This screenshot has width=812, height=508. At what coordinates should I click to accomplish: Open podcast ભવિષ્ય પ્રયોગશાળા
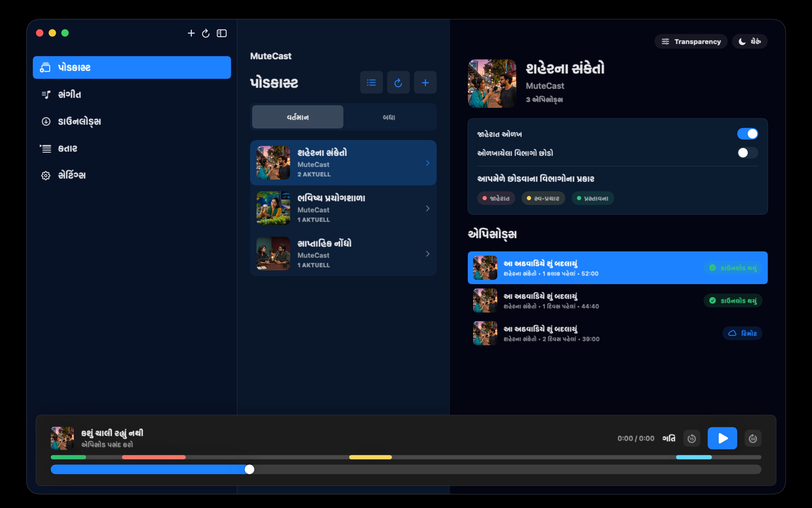coord(343,208)
